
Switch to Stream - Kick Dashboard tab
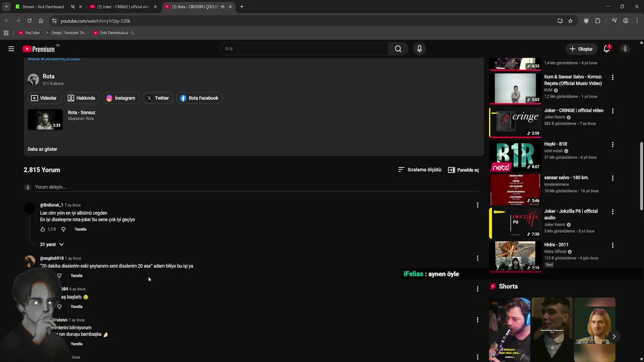click(x=43, y=7)
